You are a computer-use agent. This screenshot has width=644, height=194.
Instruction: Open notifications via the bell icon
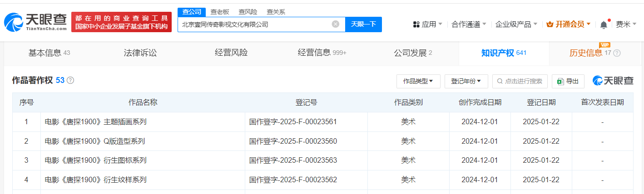pos(604,24)
